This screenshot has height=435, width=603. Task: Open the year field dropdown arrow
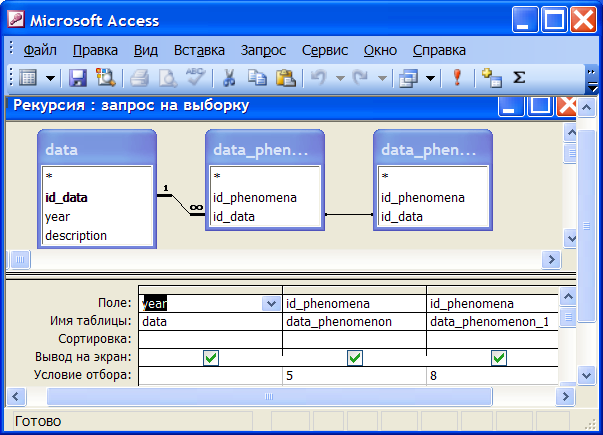tap(271, 303)
